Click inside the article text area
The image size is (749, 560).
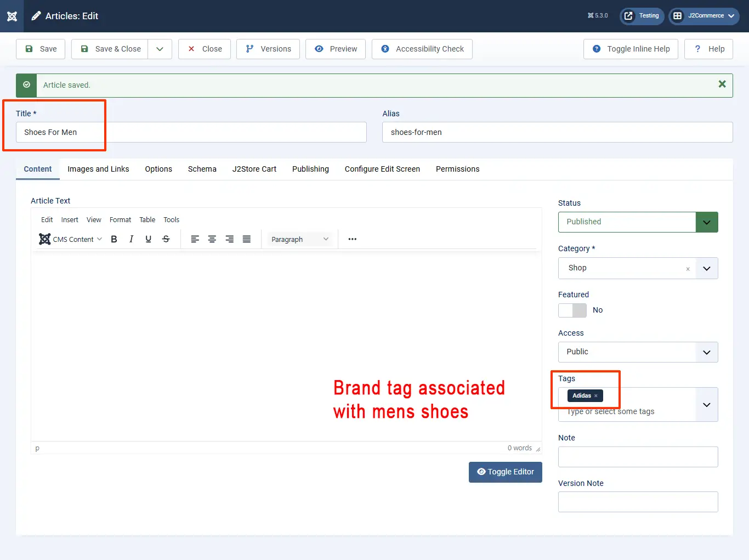[x=286, y=346]
